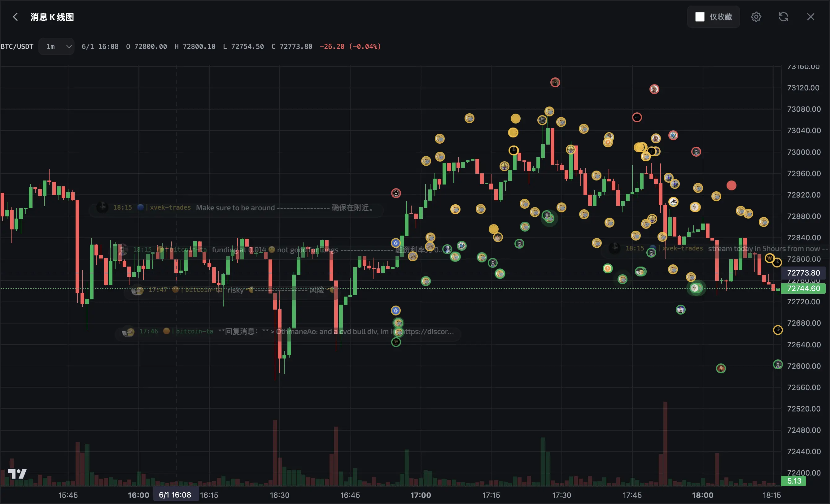Go back using the left arrow
Image resolution: width=830 pixels, height=504 pixels.
click(x=15, y=17)
